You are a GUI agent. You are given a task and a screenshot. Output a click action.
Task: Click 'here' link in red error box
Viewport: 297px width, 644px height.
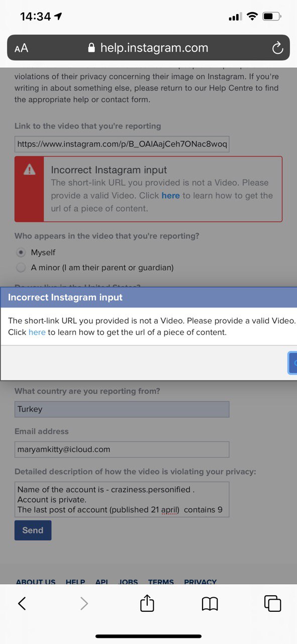click(170, 195)
